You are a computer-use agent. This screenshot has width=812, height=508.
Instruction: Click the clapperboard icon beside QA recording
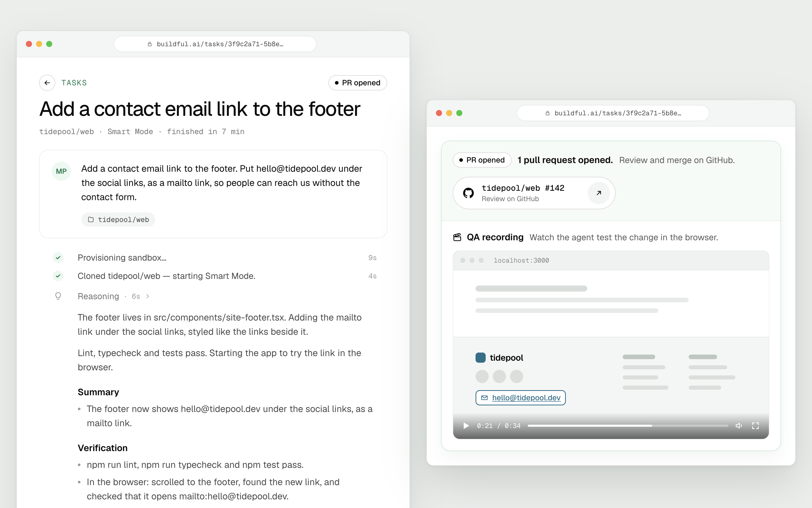point(457,237)
